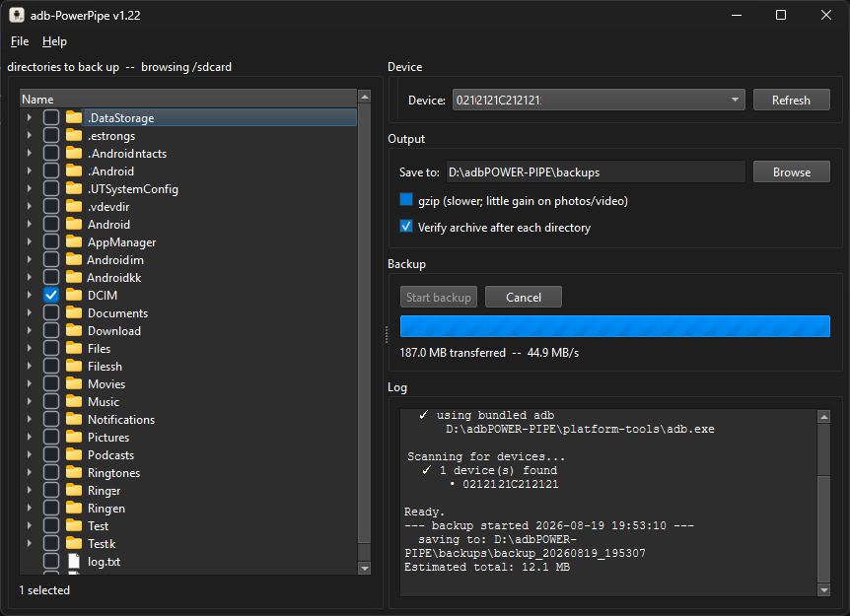
Task: Open the File menu
Action: (x=20, y=41)
